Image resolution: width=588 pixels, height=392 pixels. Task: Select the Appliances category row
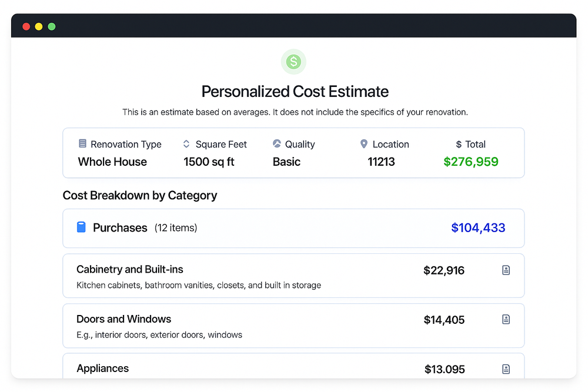click(x=293, y=366)
